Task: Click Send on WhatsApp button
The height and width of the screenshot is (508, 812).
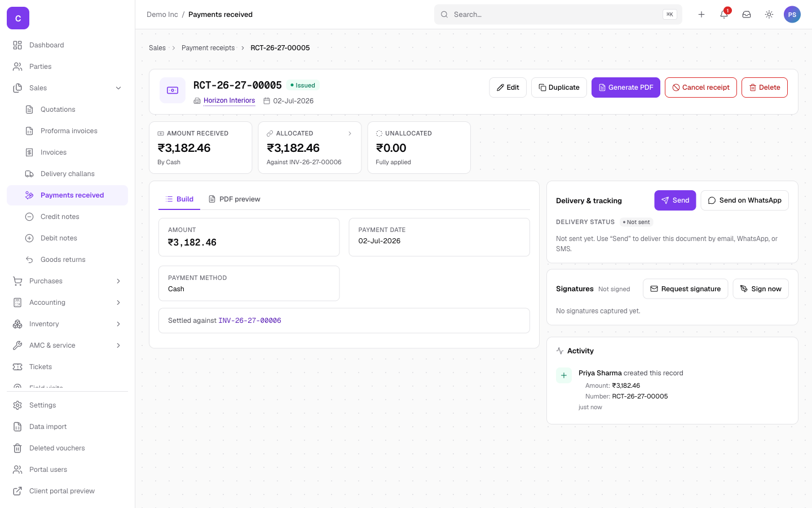Action: point(745,200)
